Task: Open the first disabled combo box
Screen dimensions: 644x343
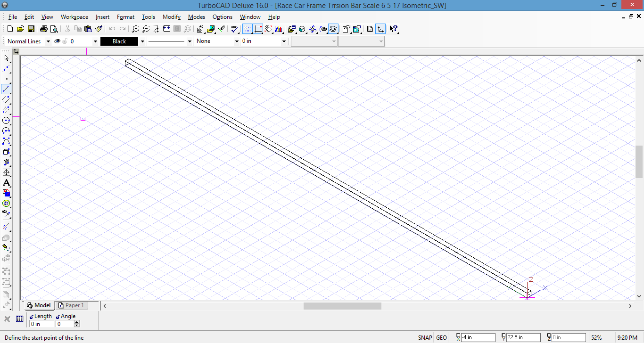Action: [314, 41]
